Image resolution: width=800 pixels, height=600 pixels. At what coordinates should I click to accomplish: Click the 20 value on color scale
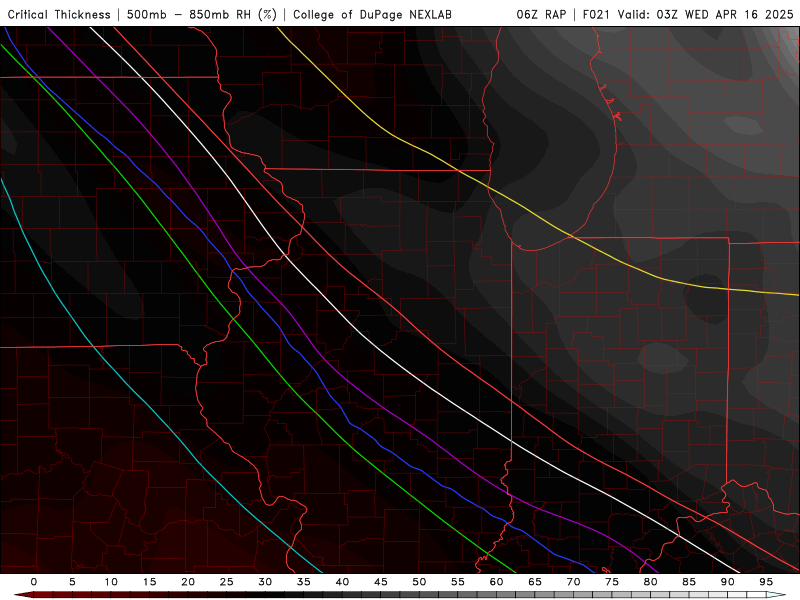188,582
